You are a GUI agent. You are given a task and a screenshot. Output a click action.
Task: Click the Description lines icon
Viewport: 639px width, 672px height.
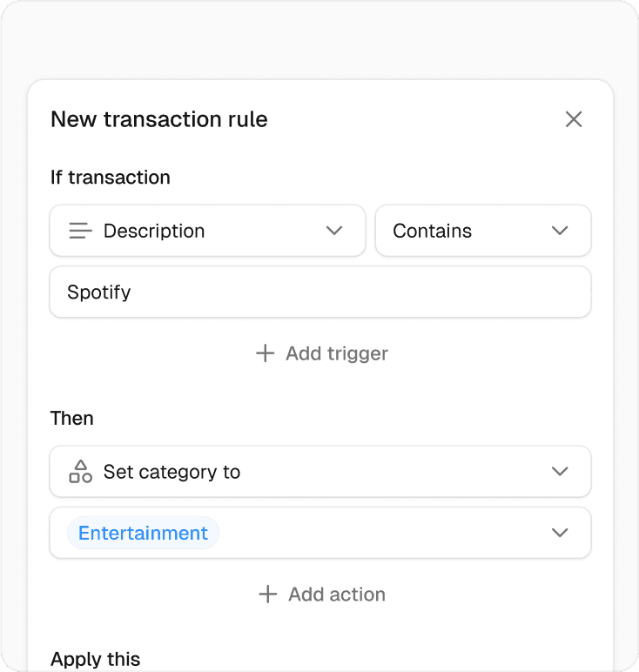81,231
